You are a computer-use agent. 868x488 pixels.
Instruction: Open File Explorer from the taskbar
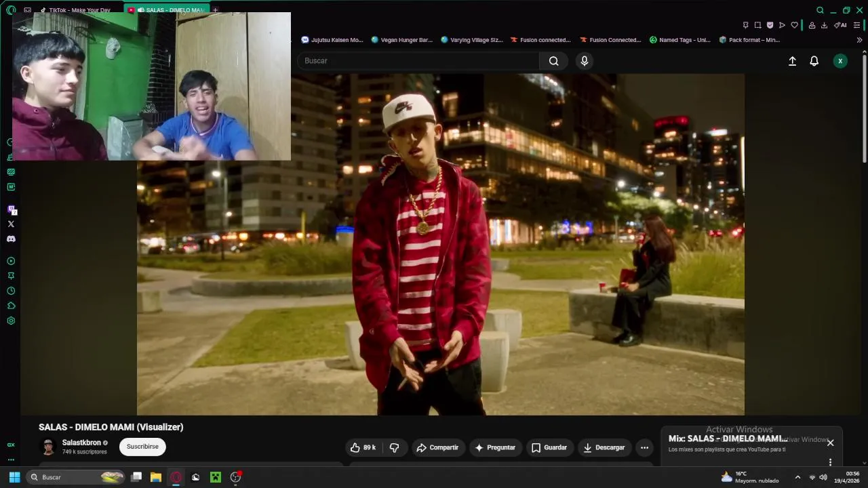[156, 477]
